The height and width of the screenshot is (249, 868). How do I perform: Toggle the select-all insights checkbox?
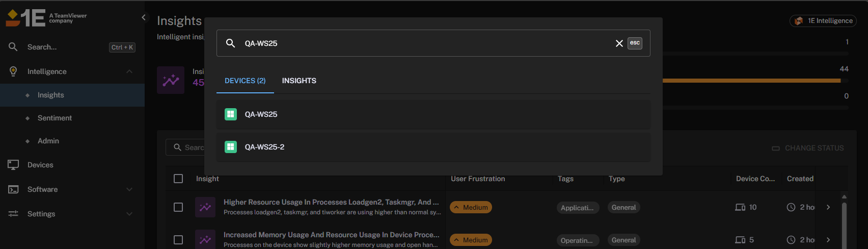[x=178, y=179]
